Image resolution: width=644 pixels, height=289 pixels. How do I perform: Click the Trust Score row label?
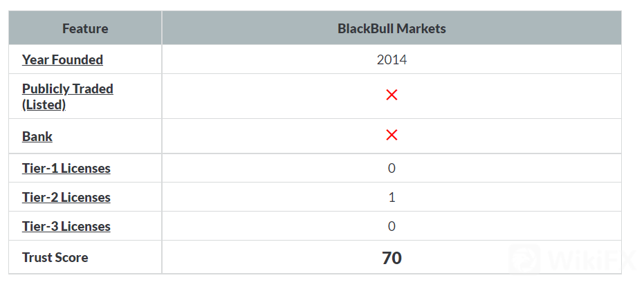coord(55,258)
